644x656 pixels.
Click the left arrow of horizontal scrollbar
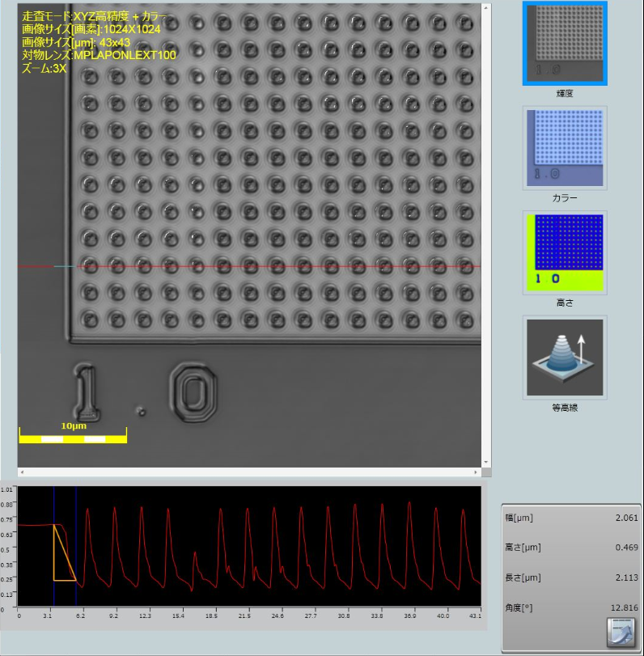point(22,472)
